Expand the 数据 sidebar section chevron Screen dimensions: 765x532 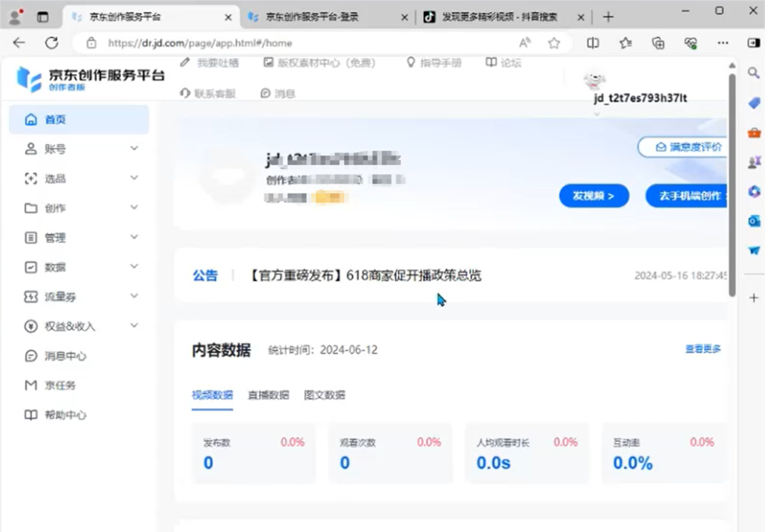tap(134, 267)
